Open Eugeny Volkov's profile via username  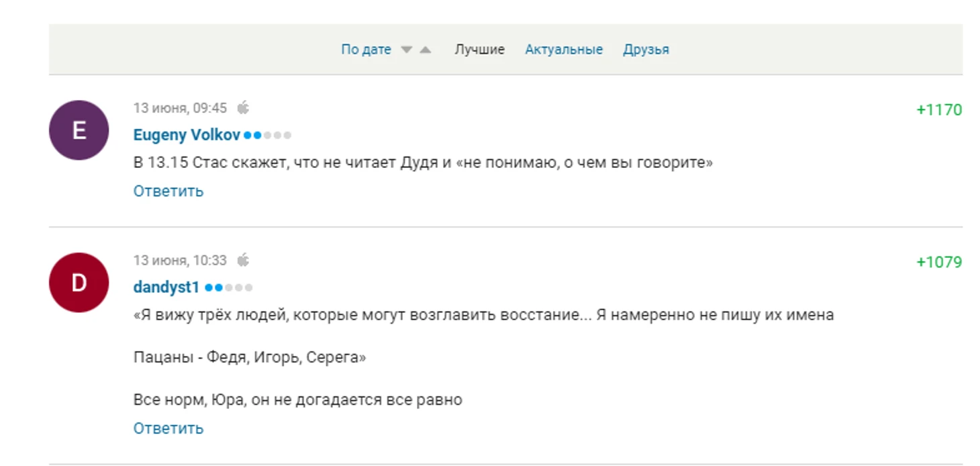(x=187, y=135)
